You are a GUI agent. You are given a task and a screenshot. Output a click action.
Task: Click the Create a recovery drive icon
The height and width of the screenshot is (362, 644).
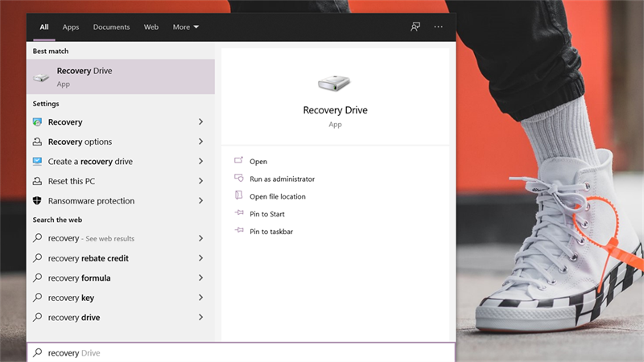click(37, 162)
